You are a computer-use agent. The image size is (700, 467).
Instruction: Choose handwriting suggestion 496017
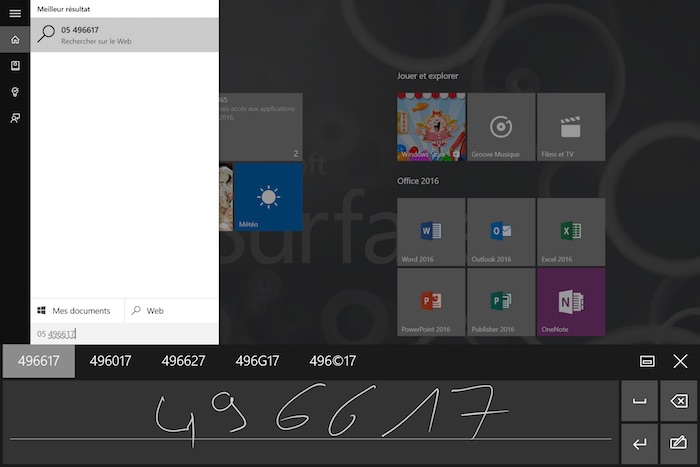pyautogui.click(x=110, y=361)
